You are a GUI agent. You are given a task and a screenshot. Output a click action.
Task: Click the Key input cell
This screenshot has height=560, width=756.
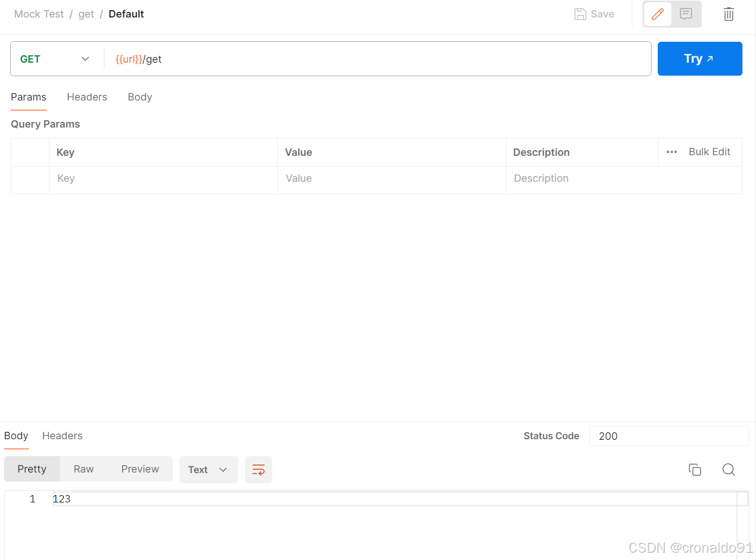point(163,179)
